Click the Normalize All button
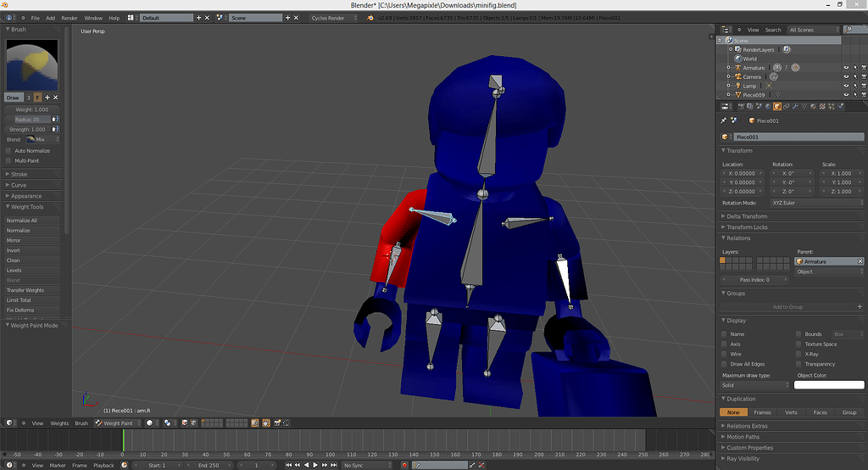This screenshot has height=470, width=868. point(33,221)
